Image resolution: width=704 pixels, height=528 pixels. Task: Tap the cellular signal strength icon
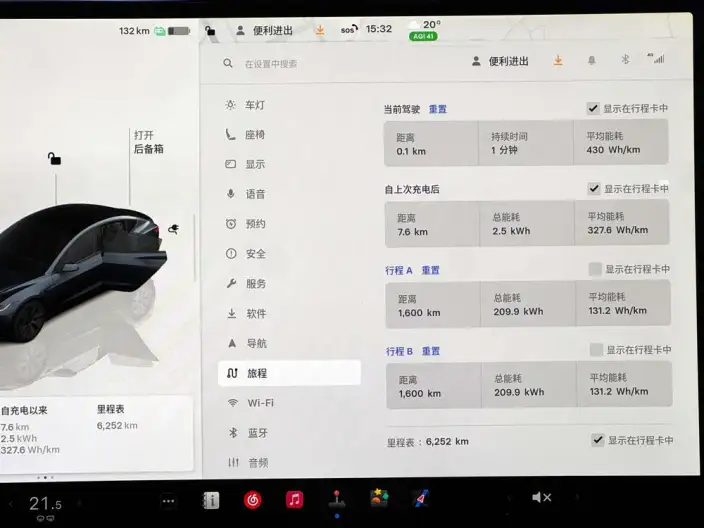tap(656, 58)
